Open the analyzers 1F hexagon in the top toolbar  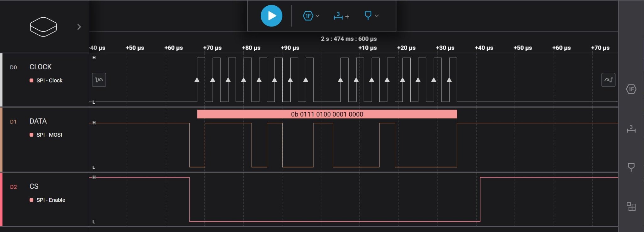[308, 16]
